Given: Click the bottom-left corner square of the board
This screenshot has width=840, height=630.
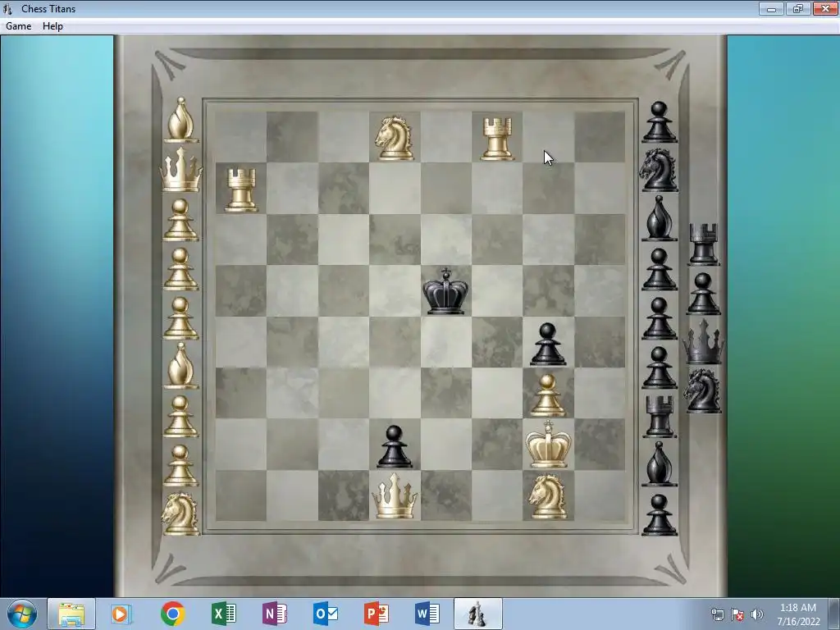Looking at the screenshot, I should click(240, 495).
